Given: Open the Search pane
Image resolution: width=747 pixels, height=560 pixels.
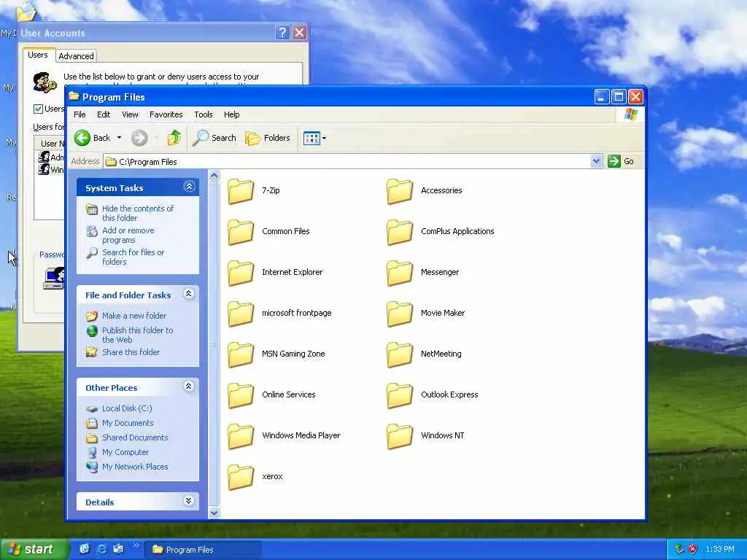Looking at the screenshot, I should pyautogui.click(x=214, y=138).
